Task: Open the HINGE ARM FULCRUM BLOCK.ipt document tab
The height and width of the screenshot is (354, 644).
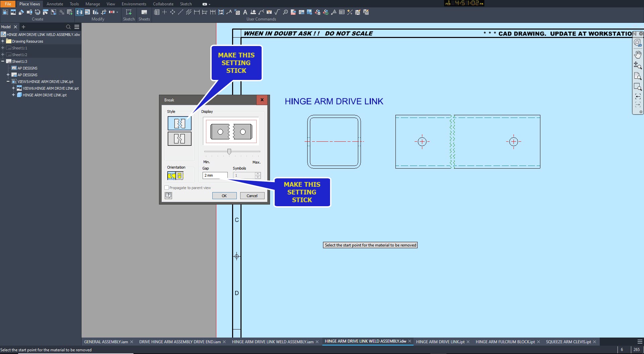Action: (x=504, y=342)
